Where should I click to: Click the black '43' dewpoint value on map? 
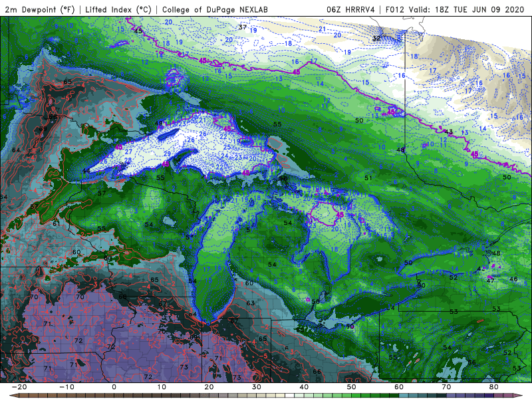coord(448,132)
